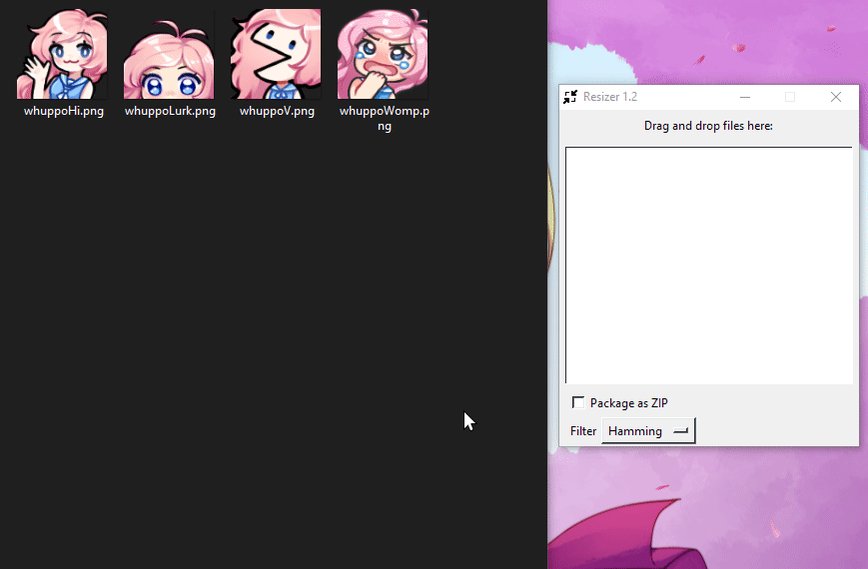
Task: Minimize the Resizer 1.2 window
Action: (745, 97)
